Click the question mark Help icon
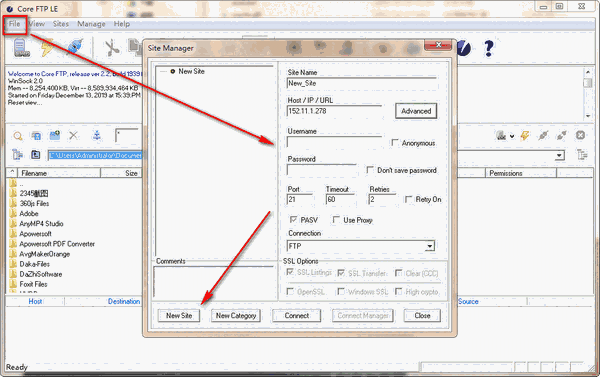The width and height of the screenshot is (600, 377). click(488, 48)
